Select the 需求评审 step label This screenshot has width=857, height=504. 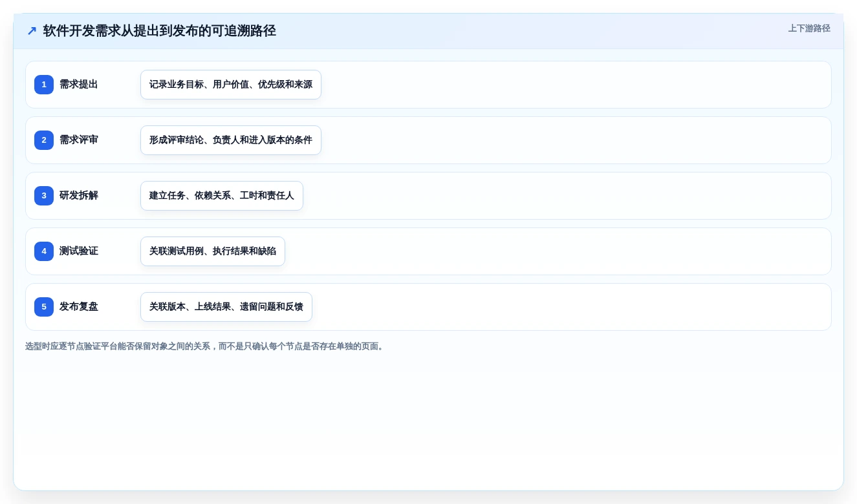(79, 140)
